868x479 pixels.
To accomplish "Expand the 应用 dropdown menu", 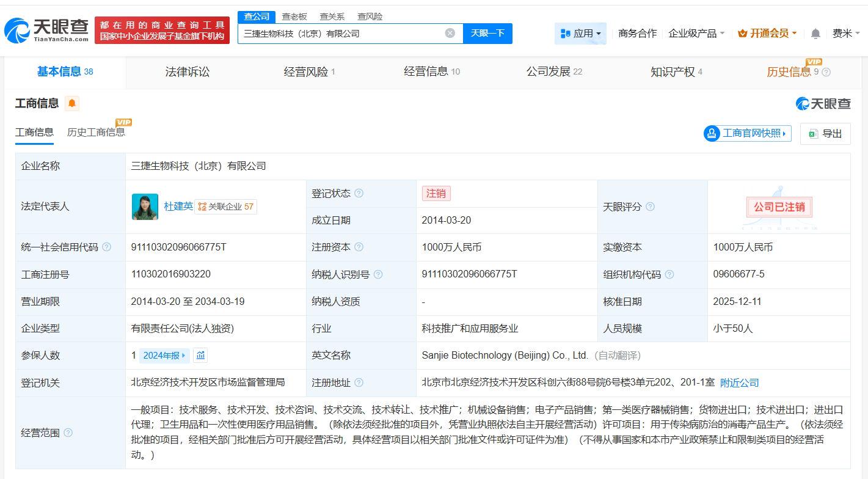I will click(580, 34).
